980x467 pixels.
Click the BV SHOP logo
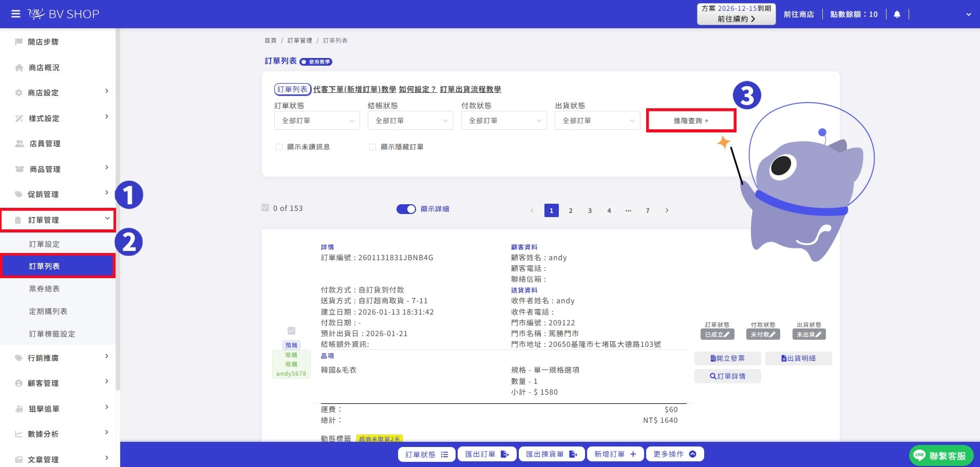click(x=63, y=14)
